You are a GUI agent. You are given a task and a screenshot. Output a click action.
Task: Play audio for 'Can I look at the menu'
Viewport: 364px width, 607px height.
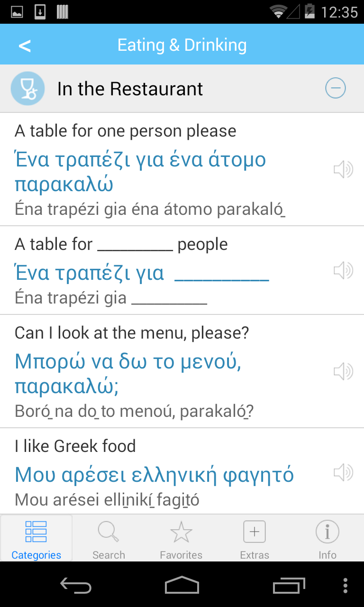pos(343,371)
